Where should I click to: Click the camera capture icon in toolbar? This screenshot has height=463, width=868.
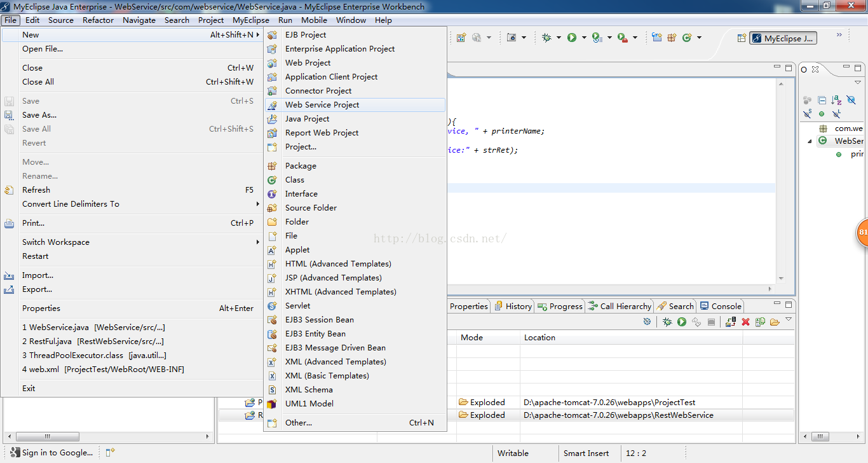[x=512, y=38]
